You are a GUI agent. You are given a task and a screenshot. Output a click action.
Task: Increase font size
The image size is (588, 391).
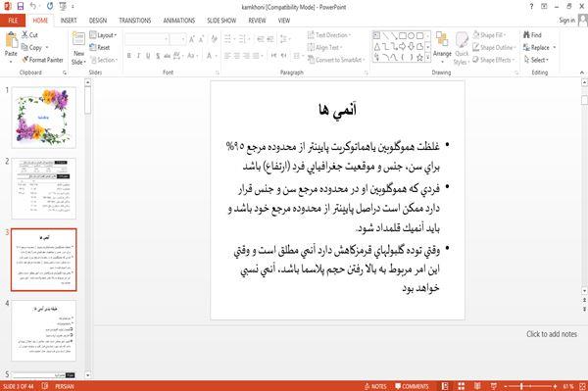pos(192,39)
